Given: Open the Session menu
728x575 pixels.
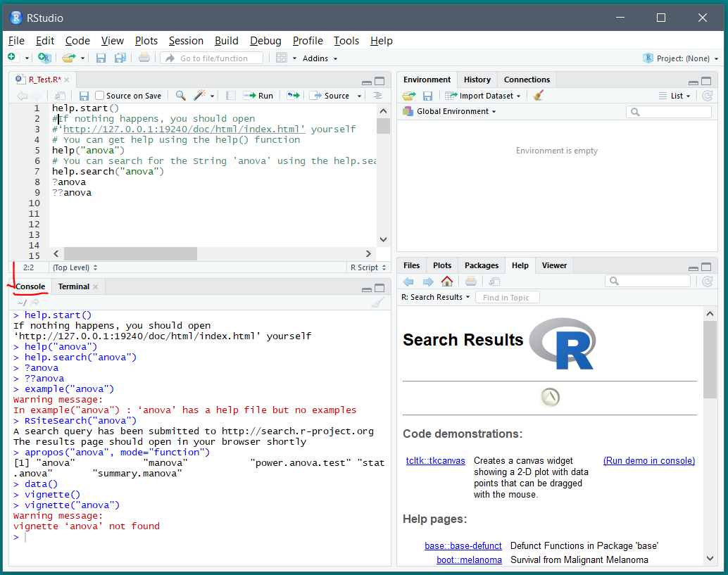Looking at the screenshot, I should [186, 41].
